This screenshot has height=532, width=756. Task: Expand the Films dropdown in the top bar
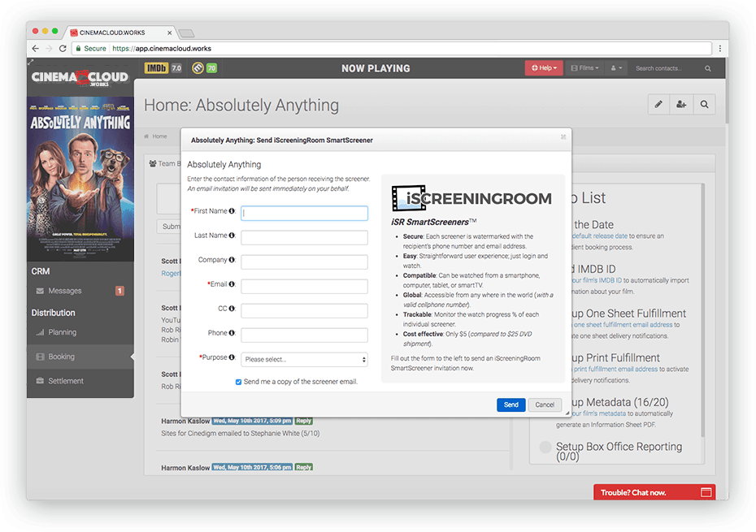(584, 68)
